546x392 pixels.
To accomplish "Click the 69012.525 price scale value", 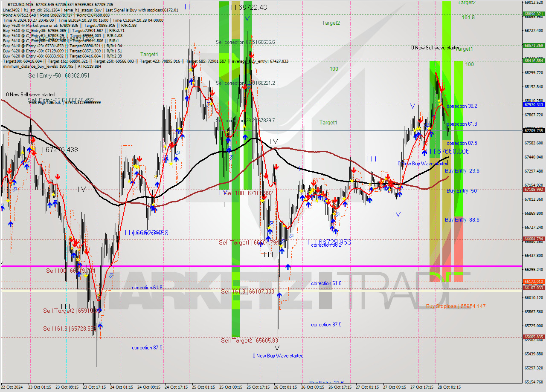I will (534, 2).
